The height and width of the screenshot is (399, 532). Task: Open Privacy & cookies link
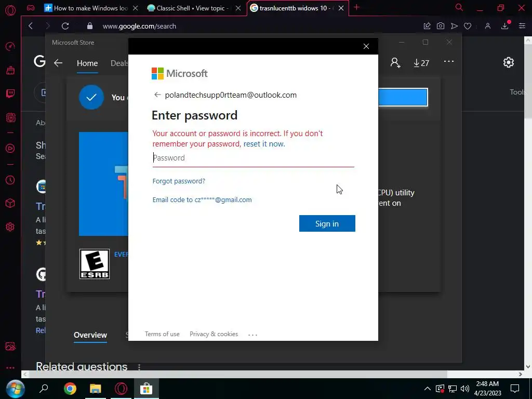coord(214,334)
